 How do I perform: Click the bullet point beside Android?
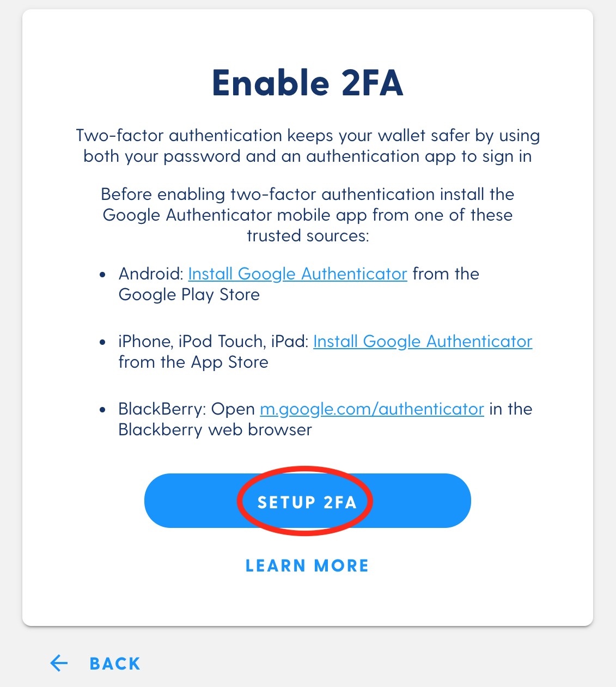102,275
